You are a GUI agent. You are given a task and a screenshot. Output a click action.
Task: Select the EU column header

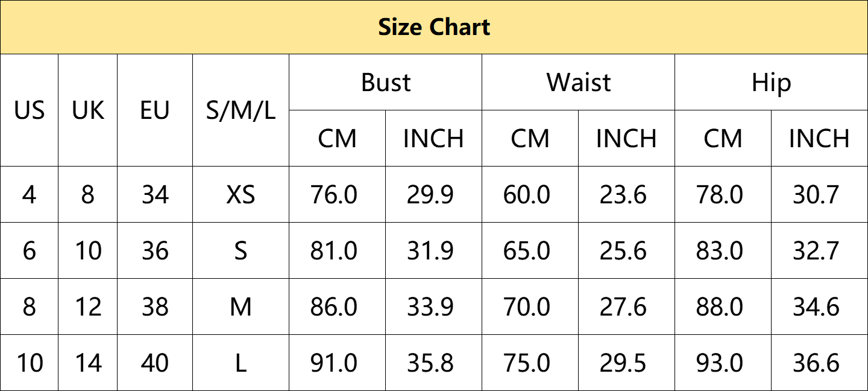tap(155, 110)
